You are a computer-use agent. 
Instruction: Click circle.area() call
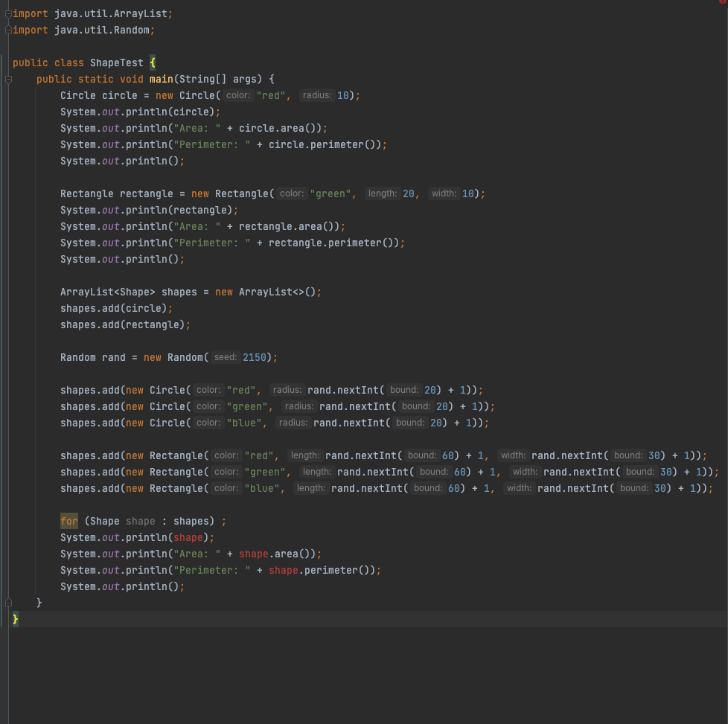280,129
